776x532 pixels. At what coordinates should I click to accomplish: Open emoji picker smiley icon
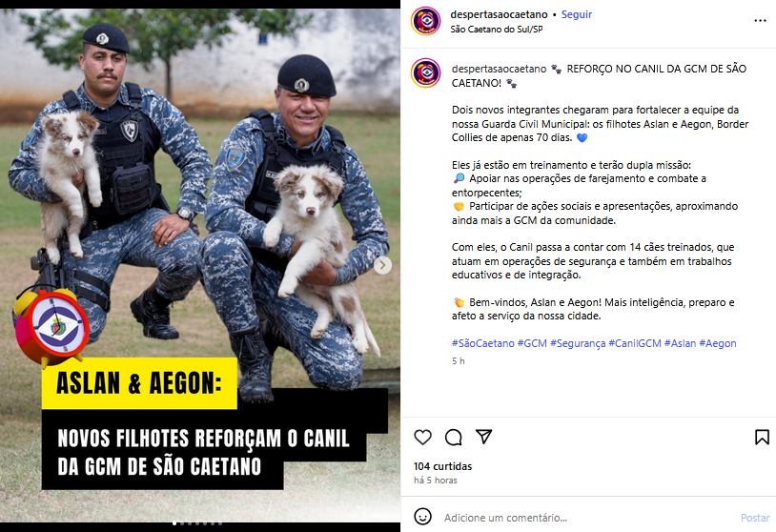coord(422,517)
